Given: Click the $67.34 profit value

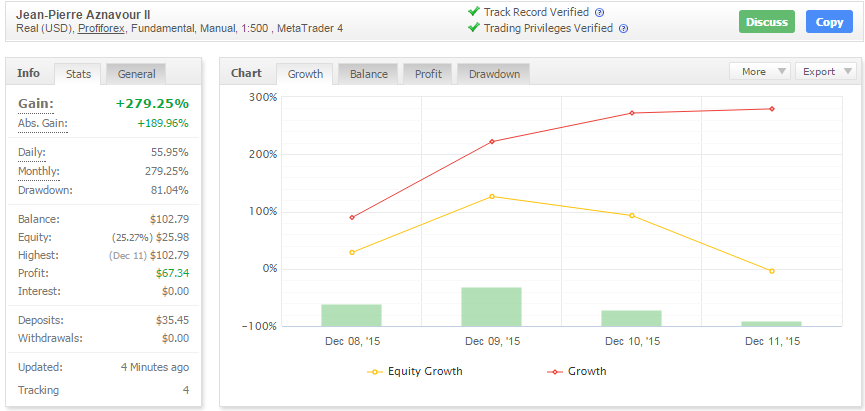Looking at the screenshot, I should (172, 273).
